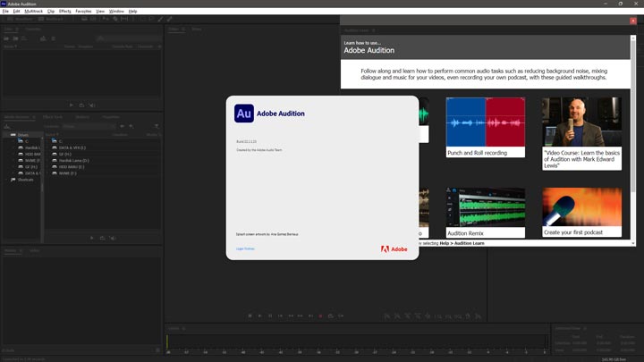Open the Favorites menu

pos(83,11)
